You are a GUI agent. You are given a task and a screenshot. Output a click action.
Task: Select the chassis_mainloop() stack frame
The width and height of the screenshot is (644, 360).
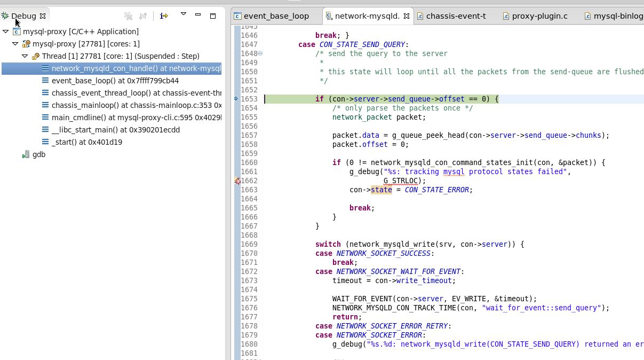point(136,105)
